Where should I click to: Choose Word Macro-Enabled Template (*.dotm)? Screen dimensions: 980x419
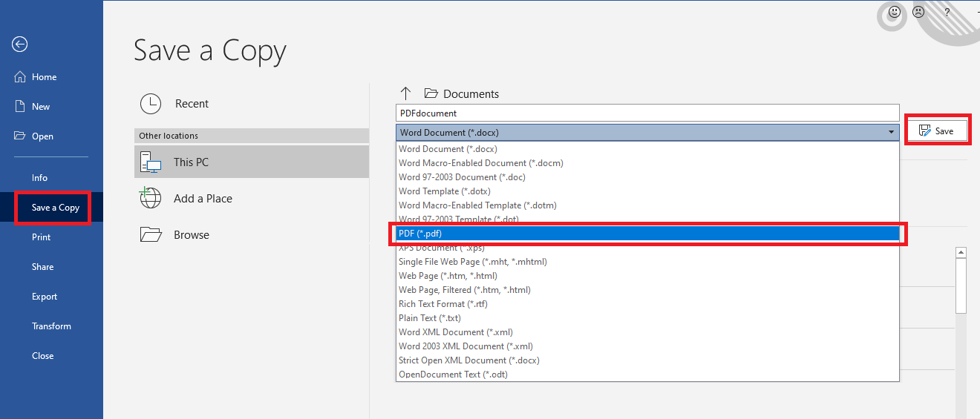tap(647, 205)
